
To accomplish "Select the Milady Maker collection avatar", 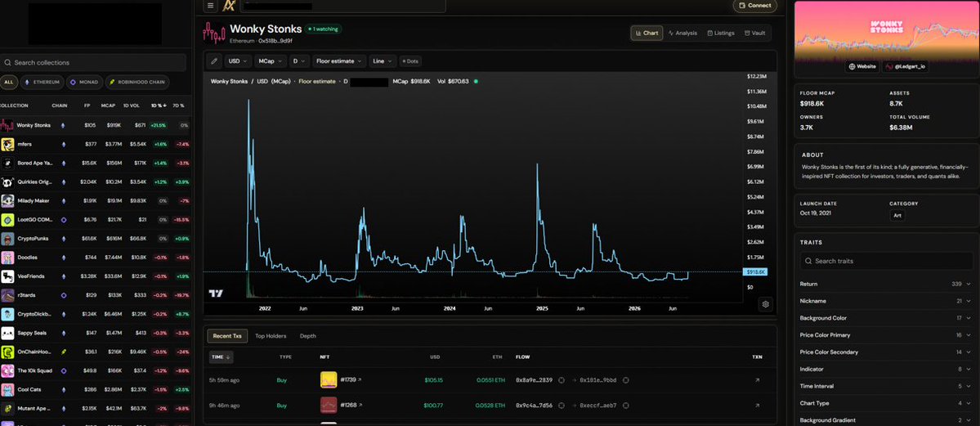I will (x=7, y=201).
